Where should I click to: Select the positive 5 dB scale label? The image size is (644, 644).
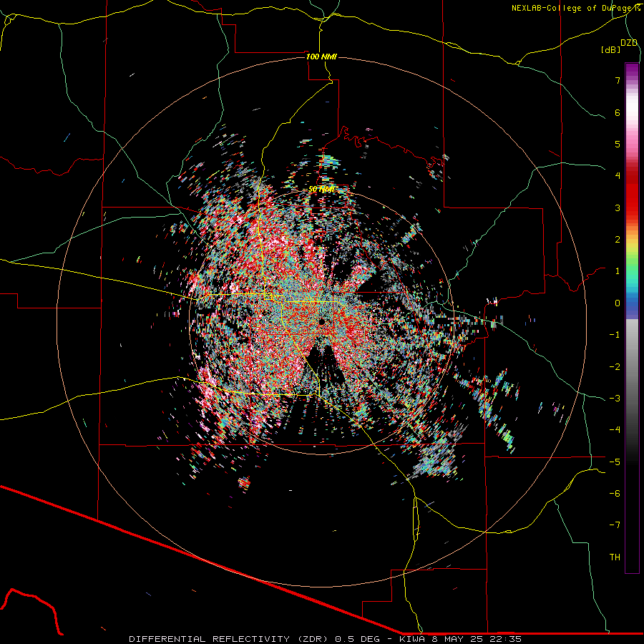618,144
